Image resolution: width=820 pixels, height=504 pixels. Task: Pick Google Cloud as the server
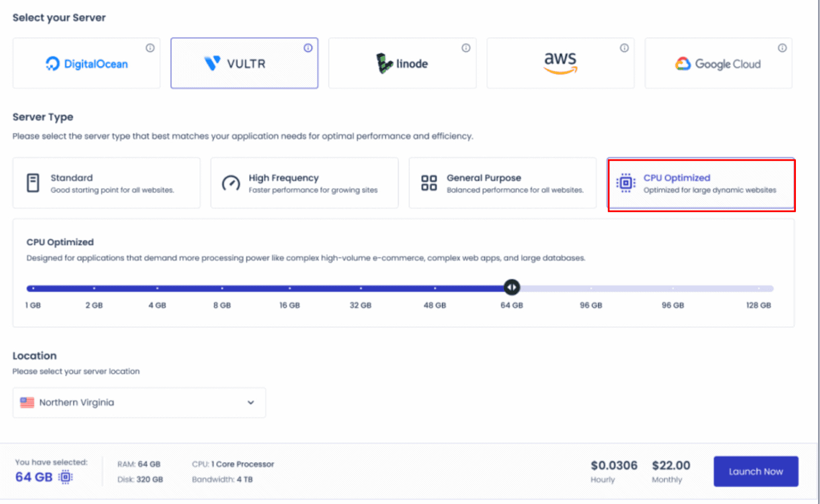[718, 64]
